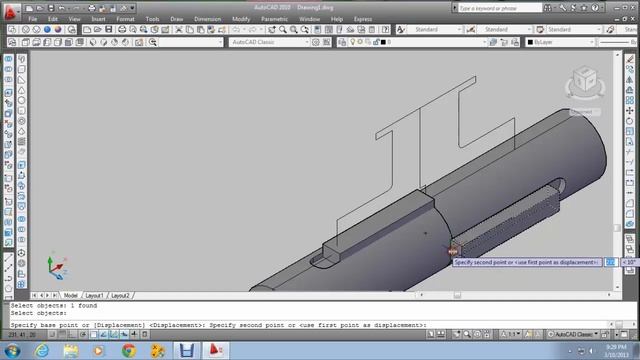The height and width of the screenshot is (360, 640).
Task: Open the Parametric menu
Action: pos(274,19)
